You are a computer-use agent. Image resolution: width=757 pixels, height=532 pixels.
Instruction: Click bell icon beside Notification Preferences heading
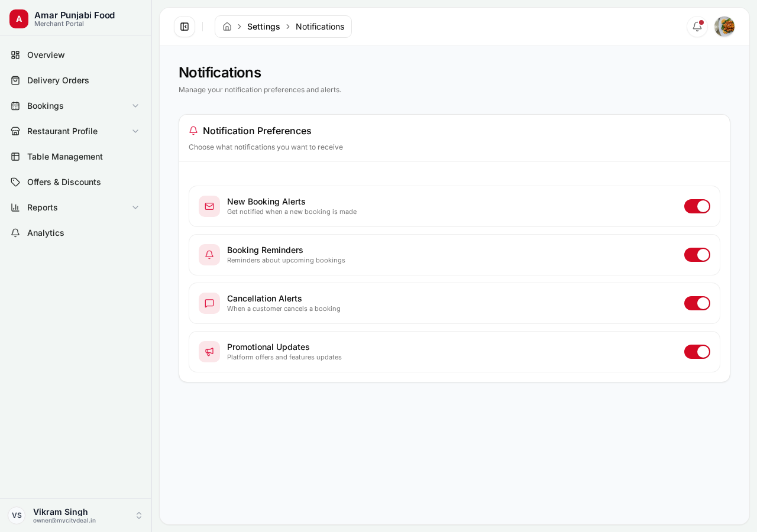point(193,131)
